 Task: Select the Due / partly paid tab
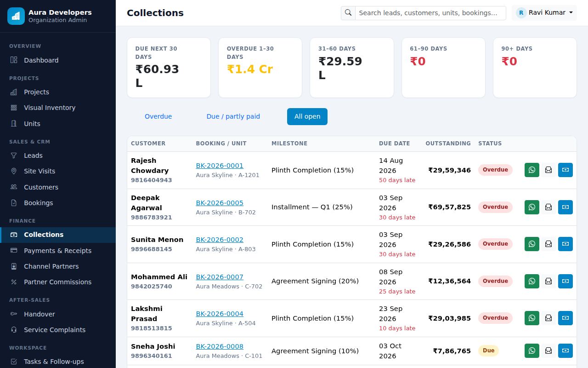click(x=233, y=116)
